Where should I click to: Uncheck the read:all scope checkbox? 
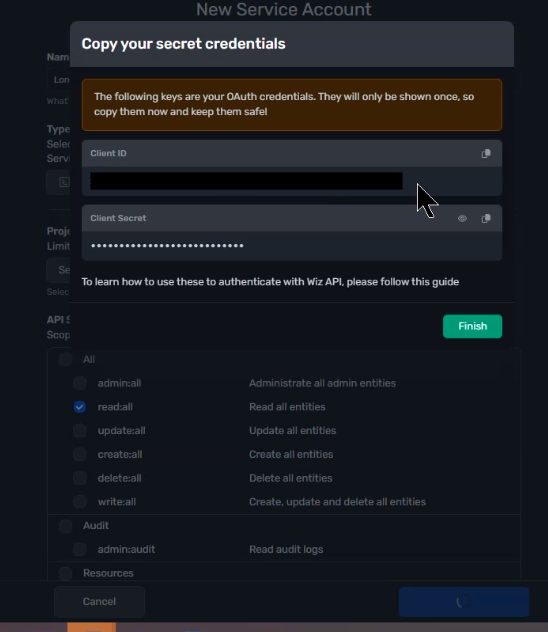tap(80, 407)
